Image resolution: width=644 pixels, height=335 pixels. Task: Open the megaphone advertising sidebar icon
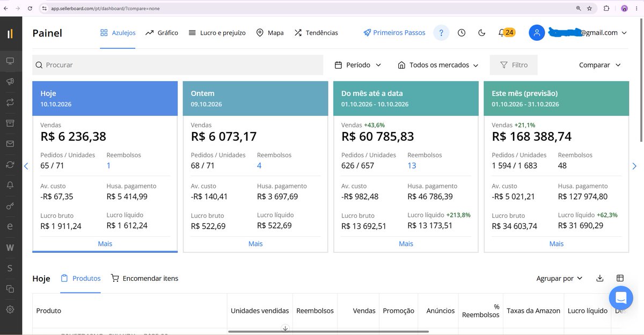10,82
